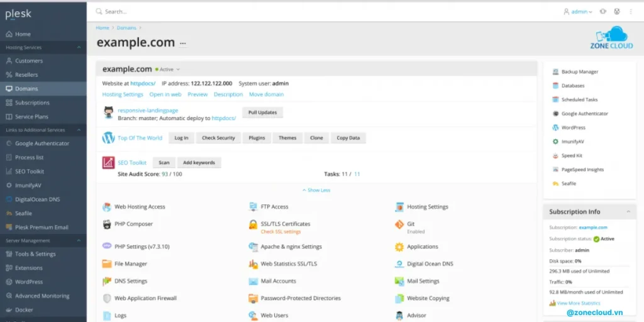Screen dimensions: 644x322
Task: Open the top-right vertical dots menu
Action: [631, 11]
